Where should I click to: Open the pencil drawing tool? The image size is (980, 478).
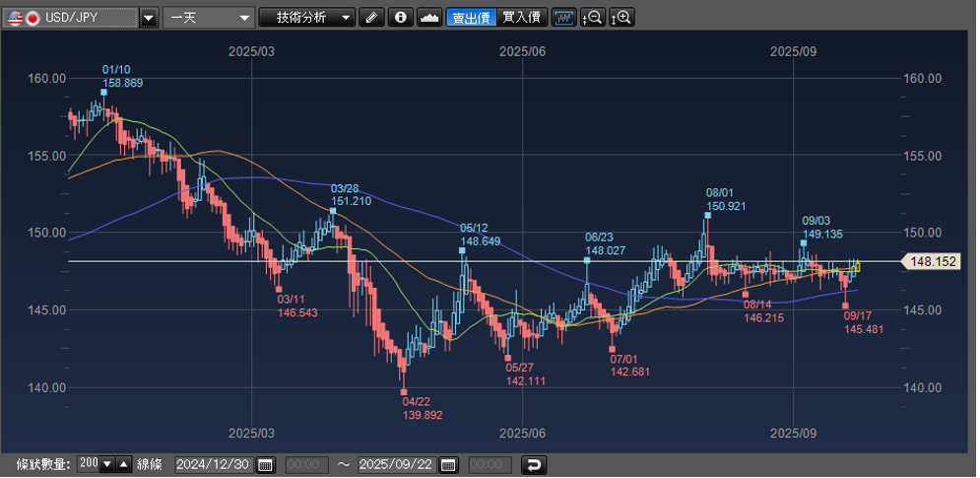click(x=371, y=18)
